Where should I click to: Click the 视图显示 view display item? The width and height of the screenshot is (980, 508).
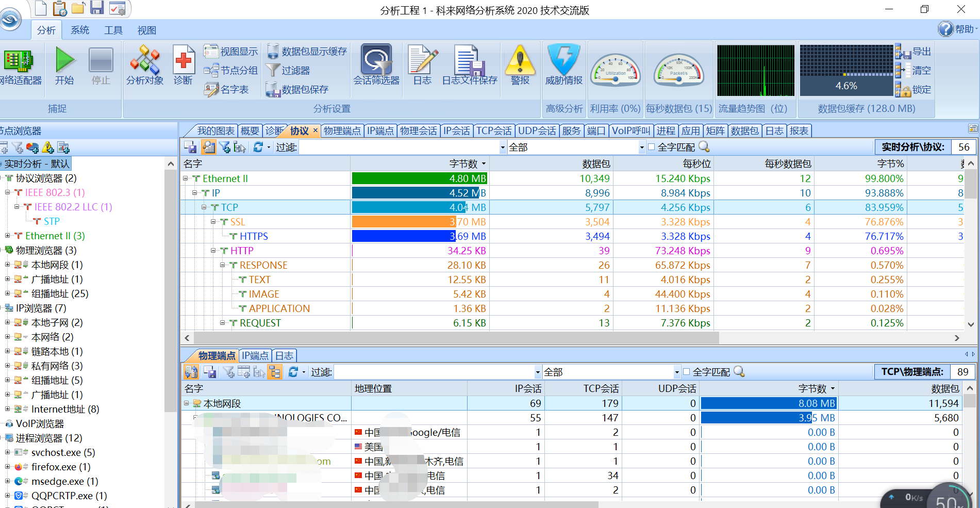tap(230, 51)
